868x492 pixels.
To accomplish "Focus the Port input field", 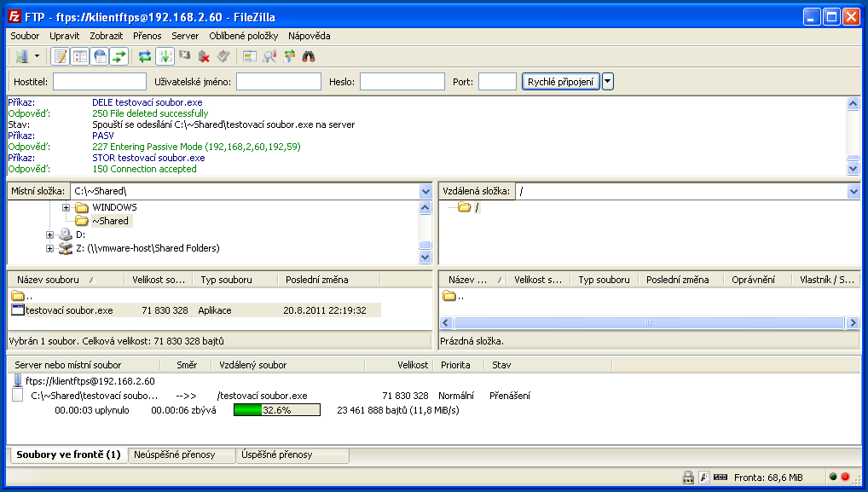I will [x=497, y=82].
